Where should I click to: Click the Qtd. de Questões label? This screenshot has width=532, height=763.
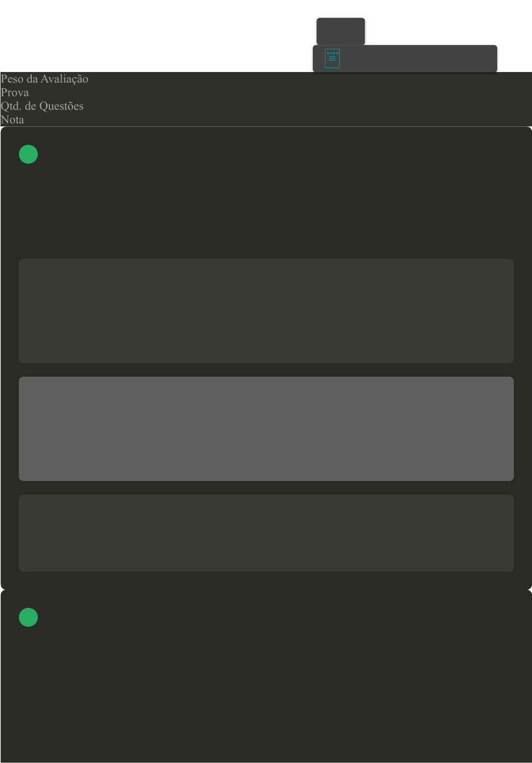click(x=42, y=106)
